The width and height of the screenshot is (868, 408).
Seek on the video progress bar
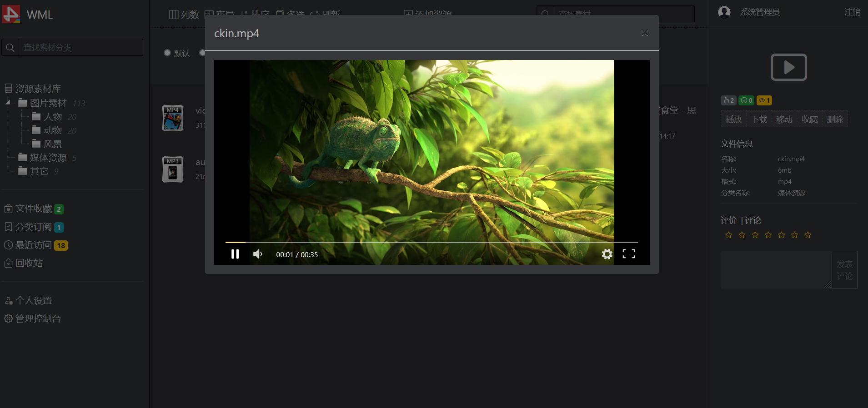pyautogui.click(x=432, y=242)
